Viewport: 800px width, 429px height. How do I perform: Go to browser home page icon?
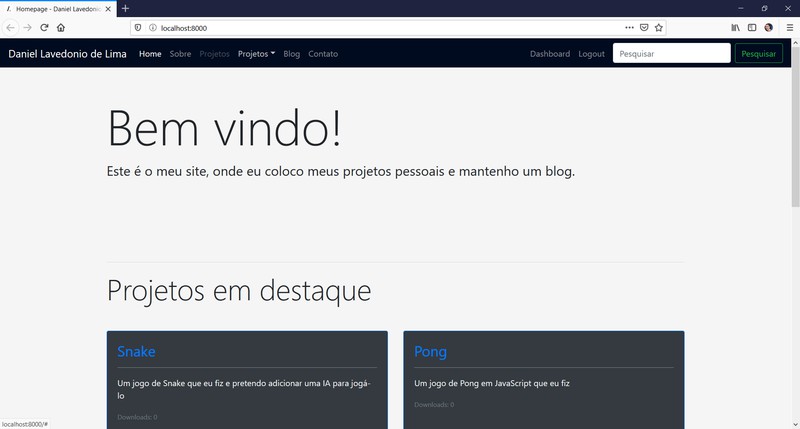(61, 28)
